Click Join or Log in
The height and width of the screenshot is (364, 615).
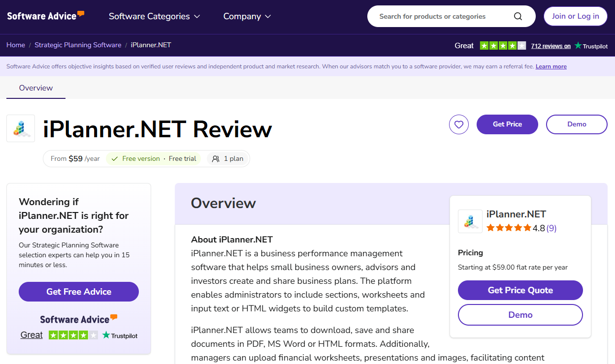click(575, 16)
